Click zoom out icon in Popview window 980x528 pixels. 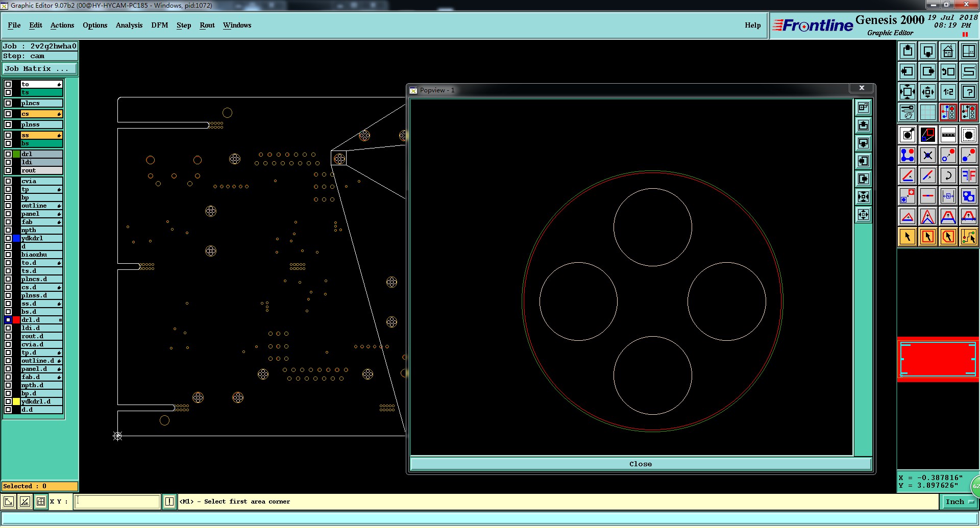(863, 215)
